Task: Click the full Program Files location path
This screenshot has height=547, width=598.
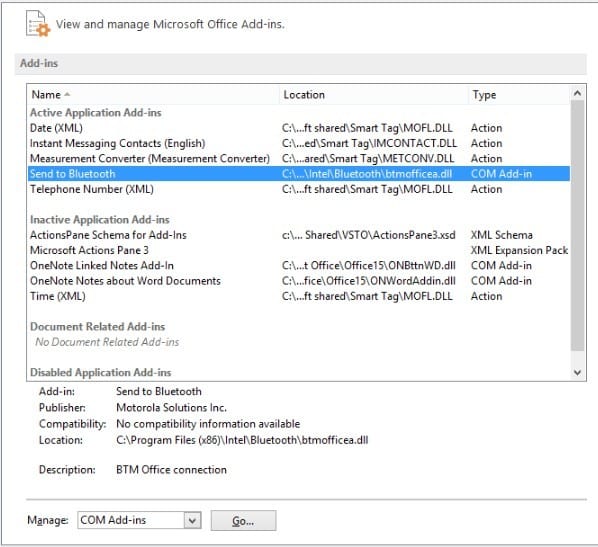Action: (242, 440)
